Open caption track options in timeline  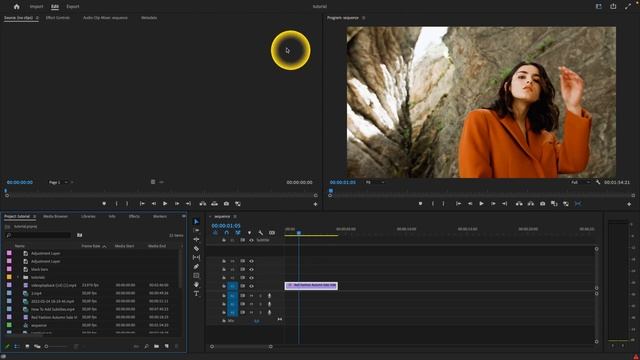tap(272, 233)
